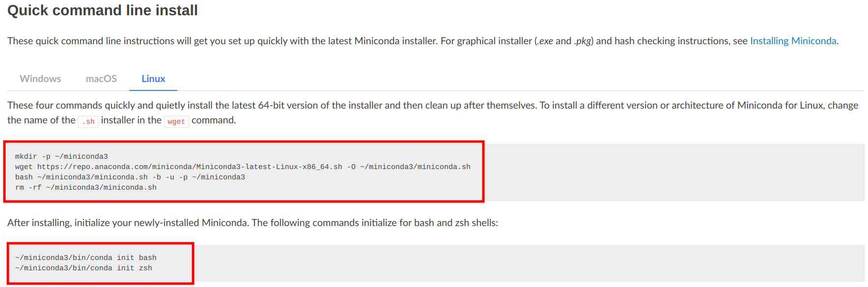Screen dimensions: 868x287
Task: Click the conda init zsh command
Action: [84, 268]
